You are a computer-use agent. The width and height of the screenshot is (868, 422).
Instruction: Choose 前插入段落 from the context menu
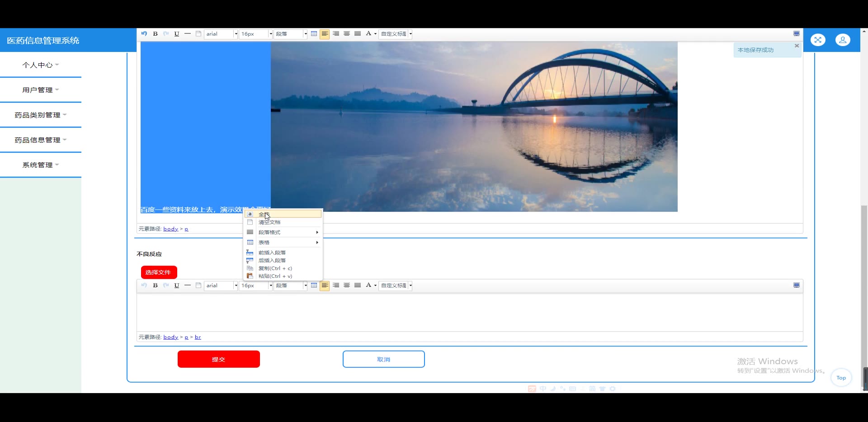click(283, 253)
